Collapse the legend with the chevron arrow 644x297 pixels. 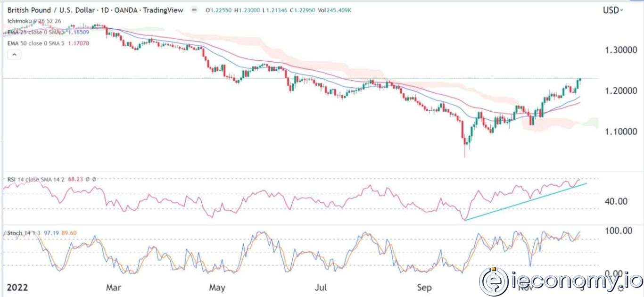[x=14, y=54]
